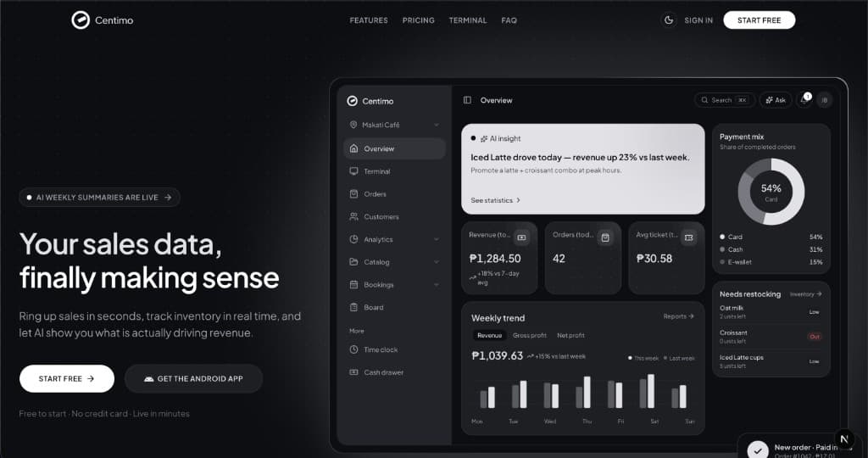The height and width of the screenshot is (458, 868).
Task: Click See statistics link
Action: tap(495, 200)
